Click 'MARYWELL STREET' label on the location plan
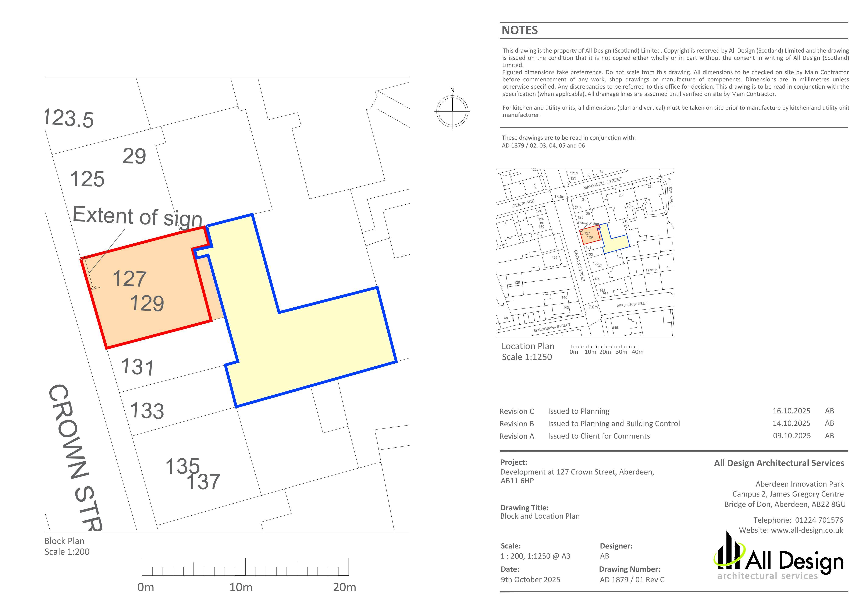This screenshot has height=614, width=868. pos(602,183)
